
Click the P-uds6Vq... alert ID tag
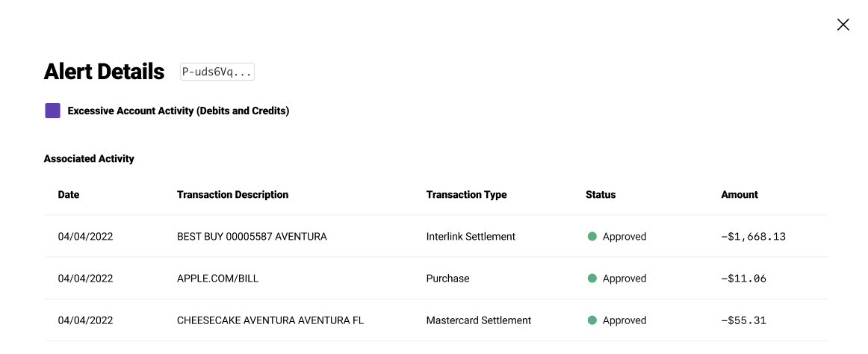tap(217, 72)
